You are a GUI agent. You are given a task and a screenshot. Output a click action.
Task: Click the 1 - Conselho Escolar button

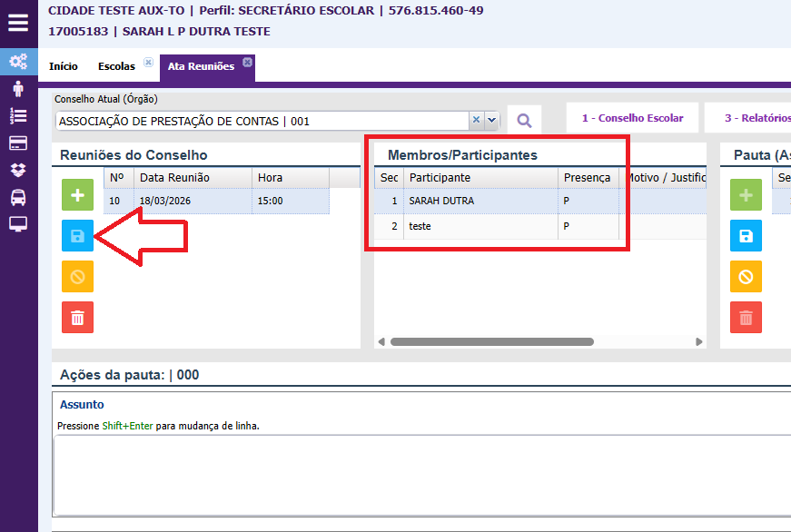tap(632, 118)
